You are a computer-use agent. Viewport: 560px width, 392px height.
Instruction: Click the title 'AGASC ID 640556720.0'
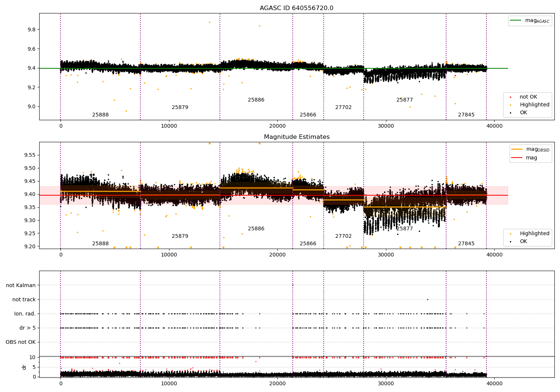[x=297, y=8]
